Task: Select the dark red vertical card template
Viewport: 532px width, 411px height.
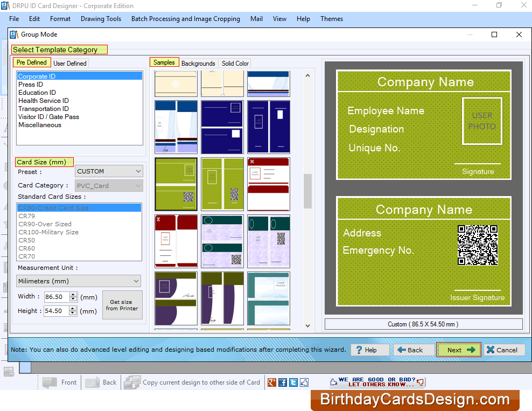Action: pos(176,241)
